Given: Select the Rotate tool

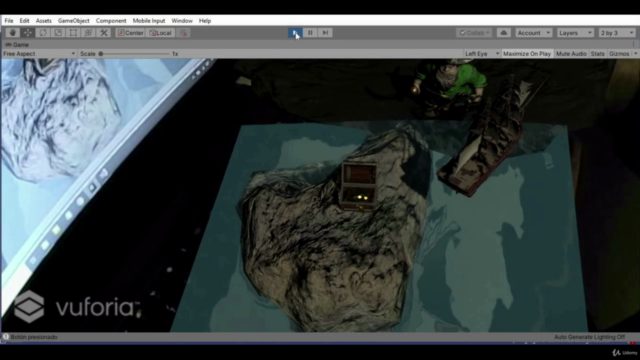Looking at the screenshot, I should click(x=43, y=33).
